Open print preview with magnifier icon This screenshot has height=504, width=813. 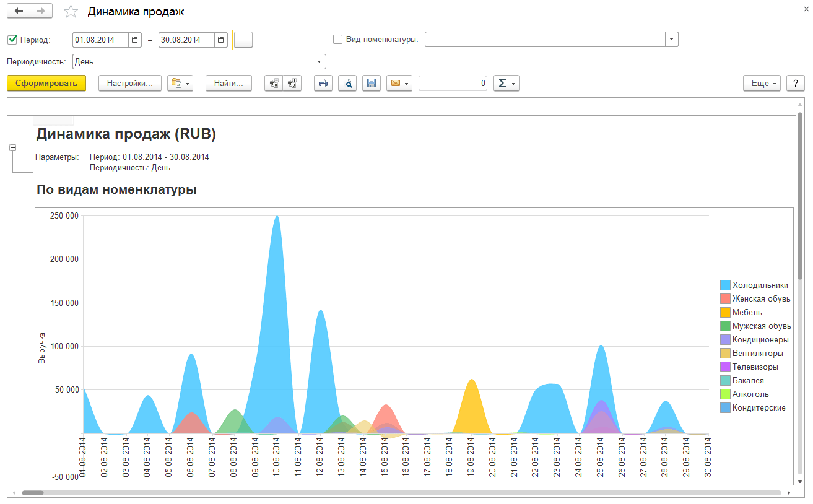347,84
